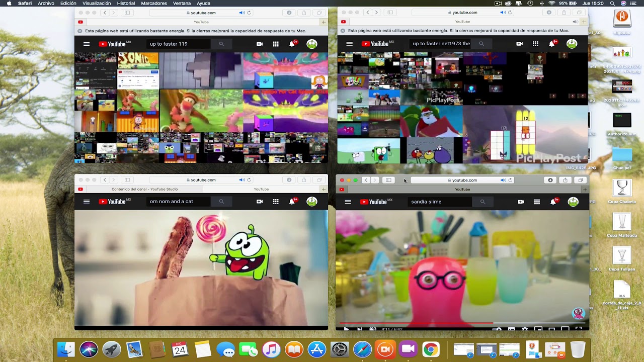This screenshot has width=644, height=362.
Task: Open new tab in sandia slime window
Action: point(584,190)
